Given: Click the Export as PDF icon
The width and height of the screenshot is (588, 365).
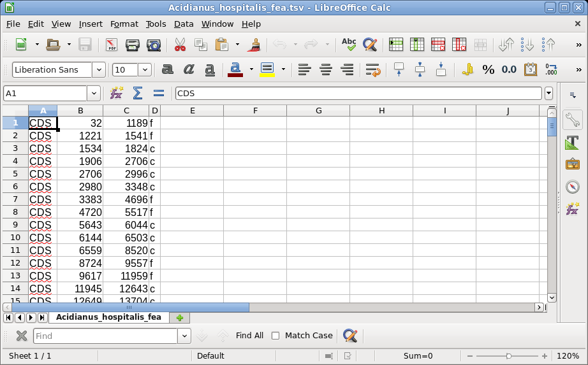Looking at the screenshot, I should (x=112, y=45).
